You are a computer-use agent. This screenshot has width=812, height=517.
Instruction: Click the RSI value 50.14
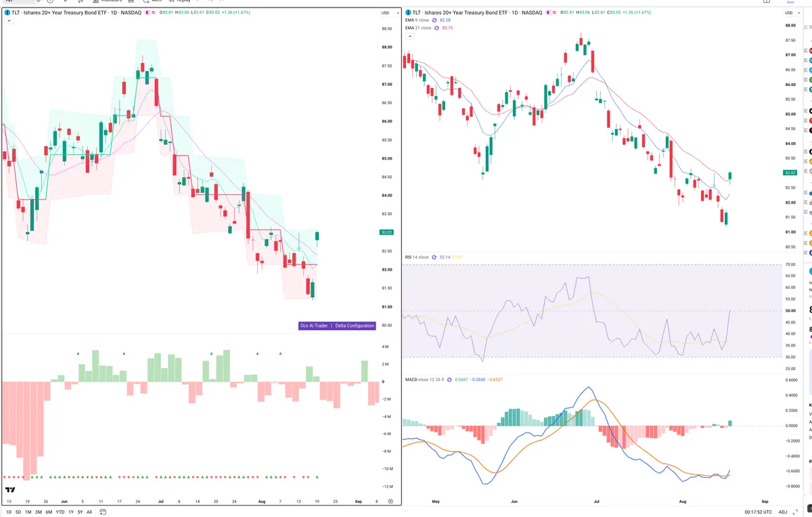[445, 257]
